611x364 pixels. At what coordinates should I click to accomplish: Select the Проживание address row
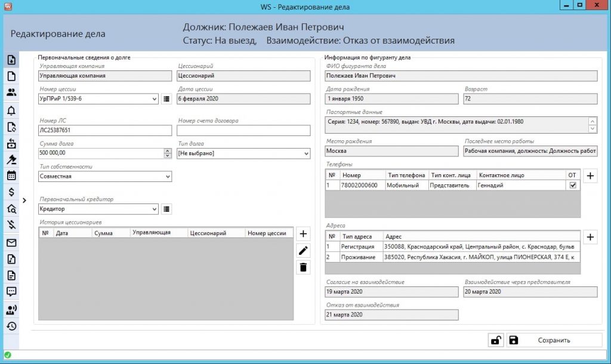[452, 257]
